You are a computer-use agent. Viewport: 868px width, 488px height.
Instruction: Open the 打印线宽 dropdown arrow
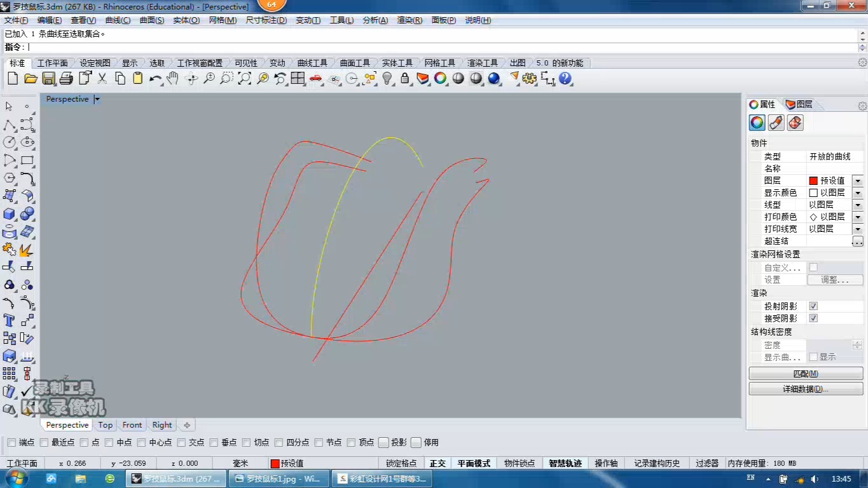857,229
